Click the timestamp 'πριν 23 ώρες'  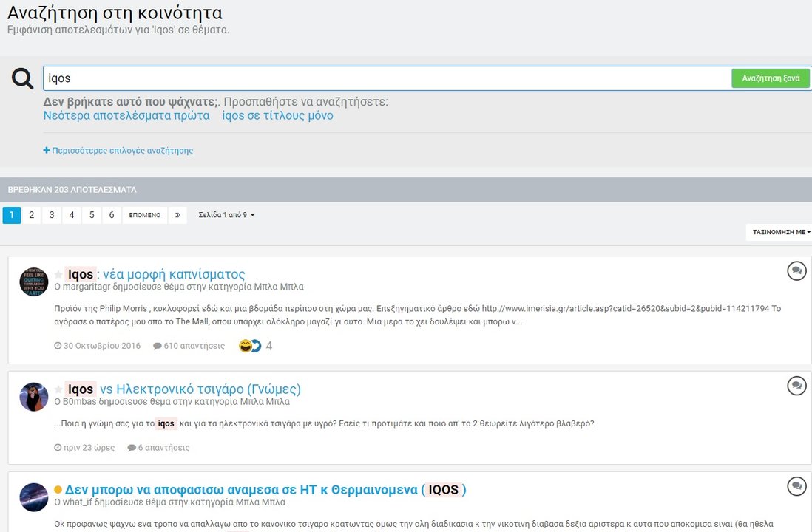coord(84,448)
